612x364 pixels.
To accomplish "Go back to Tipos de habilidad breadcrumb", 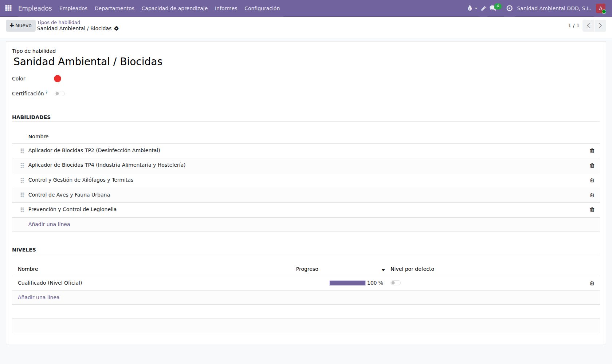I will click(x=59, y=22).
